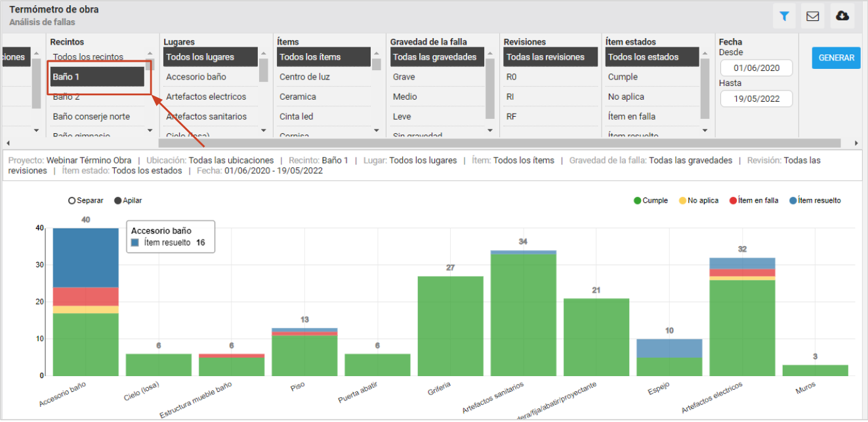This screenshot has width=868, height=422.
Task: Toggle the yellow No aplica legend marker
Action: coord(682,201)
